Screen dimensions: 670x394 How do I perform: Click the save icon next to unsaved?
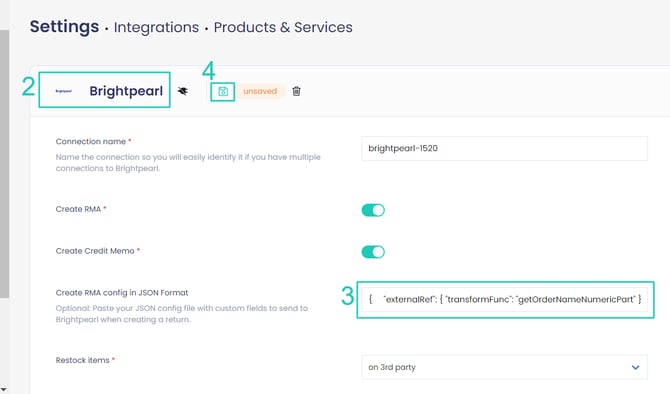[223, 91]
